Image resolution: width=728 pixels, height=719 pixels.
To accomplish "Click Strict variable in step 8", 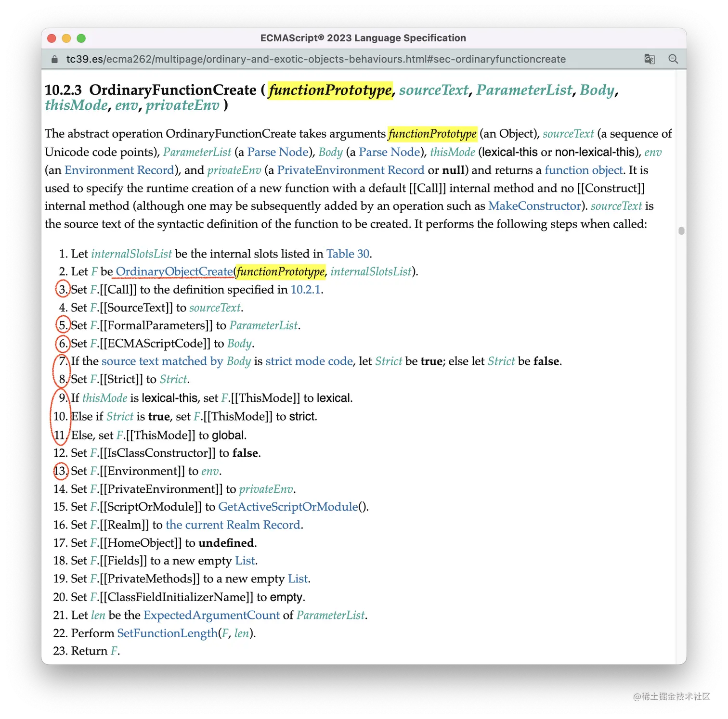I will click(x=173, y=379).
